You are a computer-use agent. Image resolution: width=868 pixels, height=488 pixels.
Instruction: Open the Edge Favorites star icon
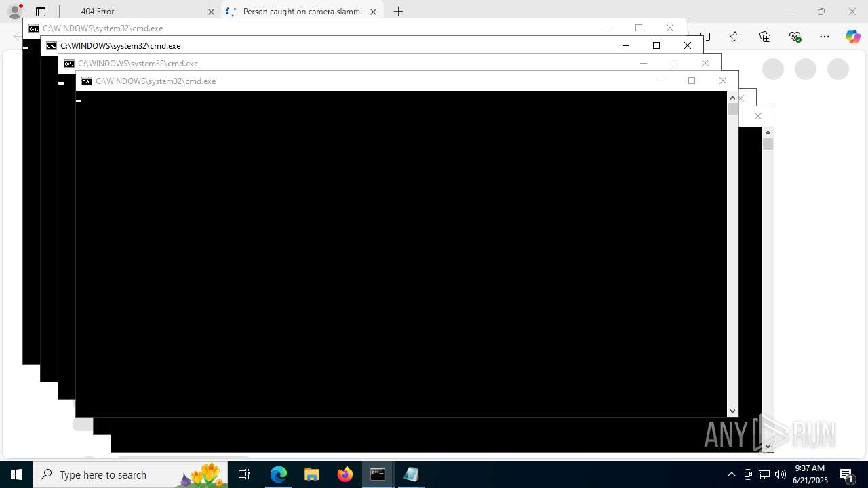click(x=735, y=37)
